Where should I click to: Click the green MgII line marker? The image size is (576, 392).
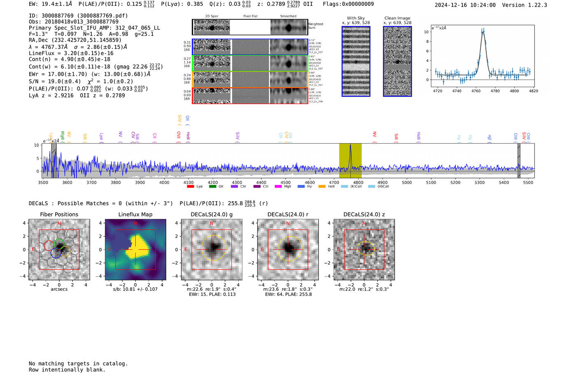pos(63,137)
